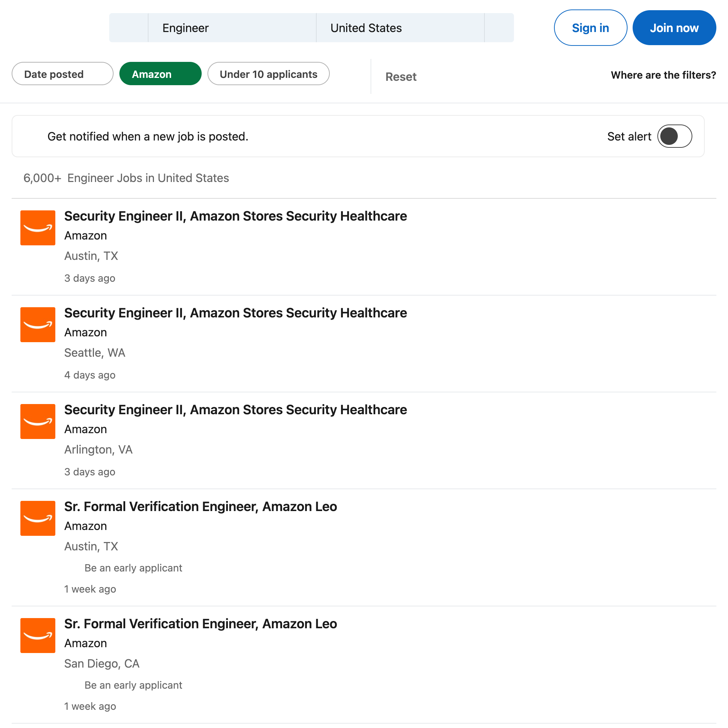
Task: Click the Join now button
Action: coord(674,28)
